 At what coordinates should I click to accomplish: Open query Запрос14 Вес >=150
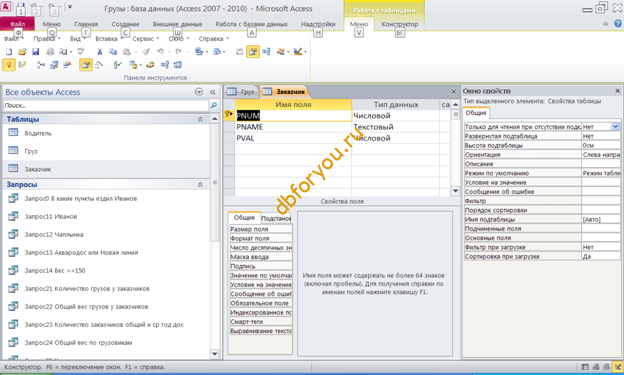point(55,271)
